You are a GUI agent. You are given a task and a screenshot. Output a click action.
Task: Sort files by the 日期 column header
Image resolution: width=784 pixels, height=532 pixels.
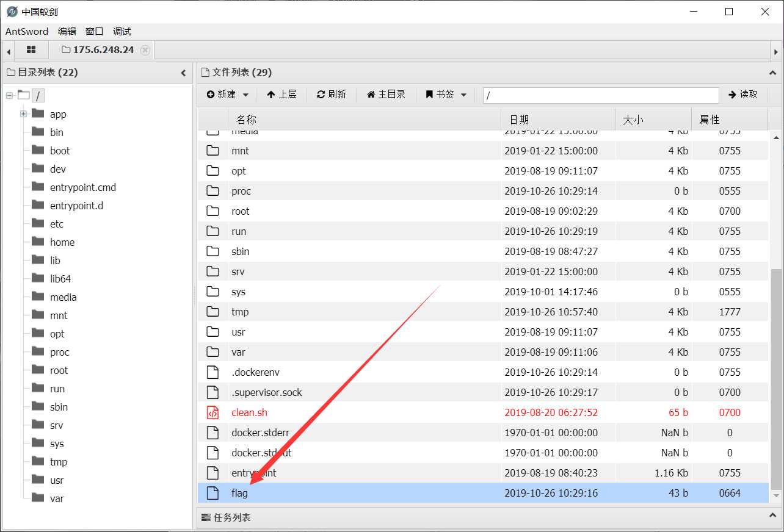click(558, 120)
